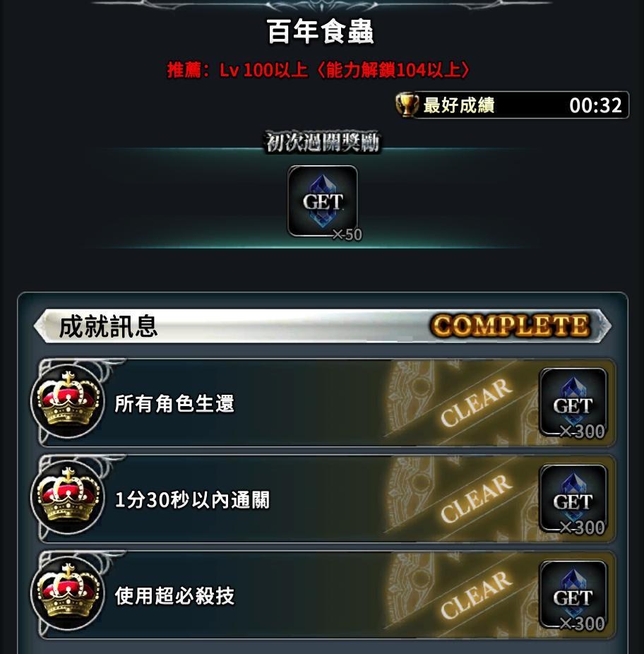Viewport: 644px width, 654px height.
Task: Tap the crown icon beside 1分30秒以內通關
Action: click(68, 497)
